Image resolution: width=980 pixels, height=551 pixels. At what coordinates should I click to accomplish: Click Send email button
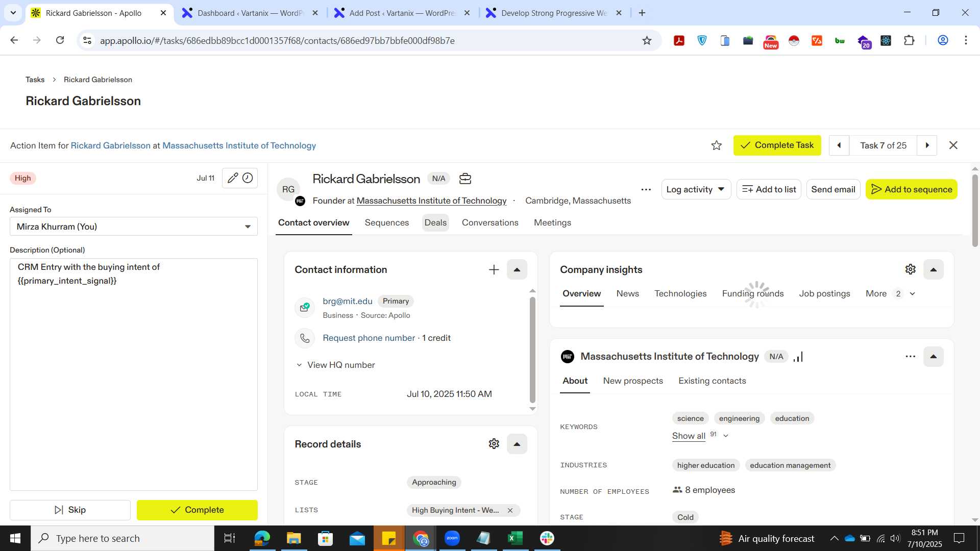coord(833,189)
